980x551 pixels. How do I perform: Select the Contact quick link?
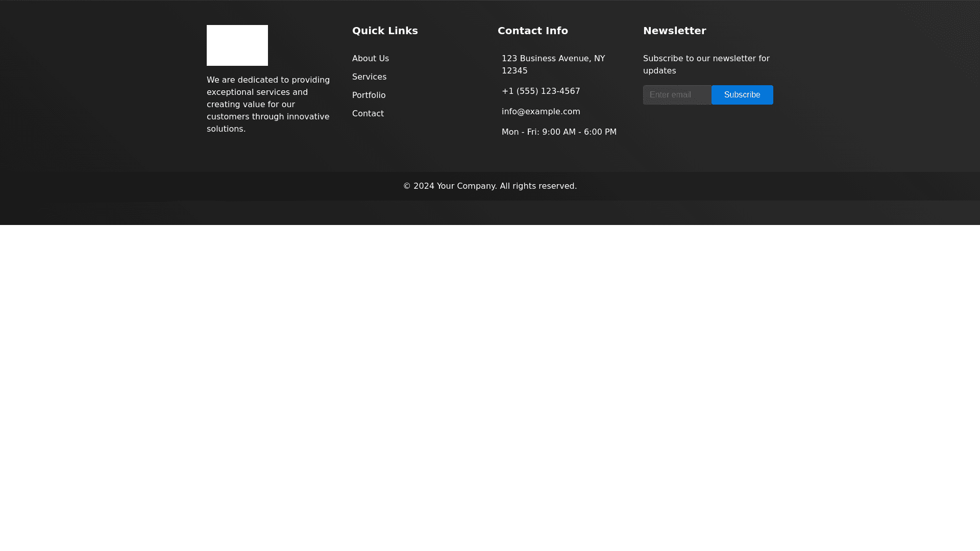coord(367,114)
